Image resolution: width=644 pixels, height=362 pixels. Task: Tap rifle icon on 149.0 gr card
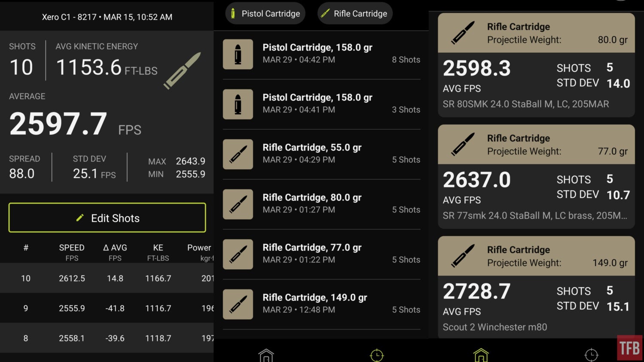(463, 256)
